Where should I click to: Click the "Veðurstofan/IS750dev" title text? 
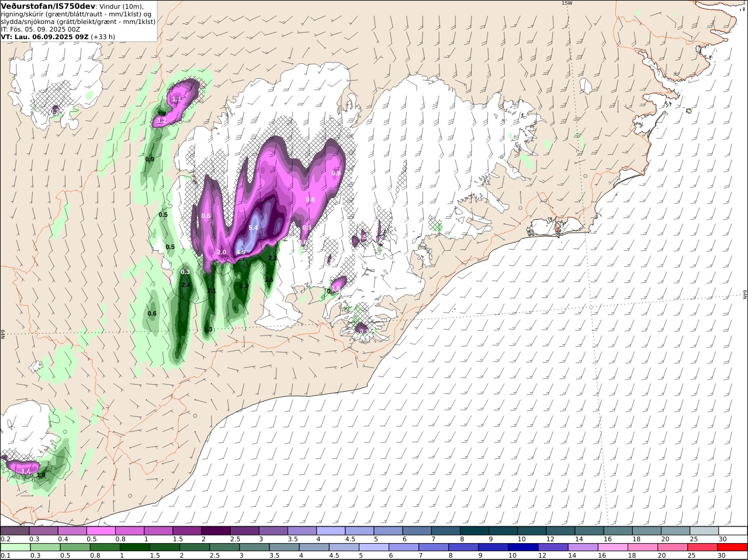(49, 6)
